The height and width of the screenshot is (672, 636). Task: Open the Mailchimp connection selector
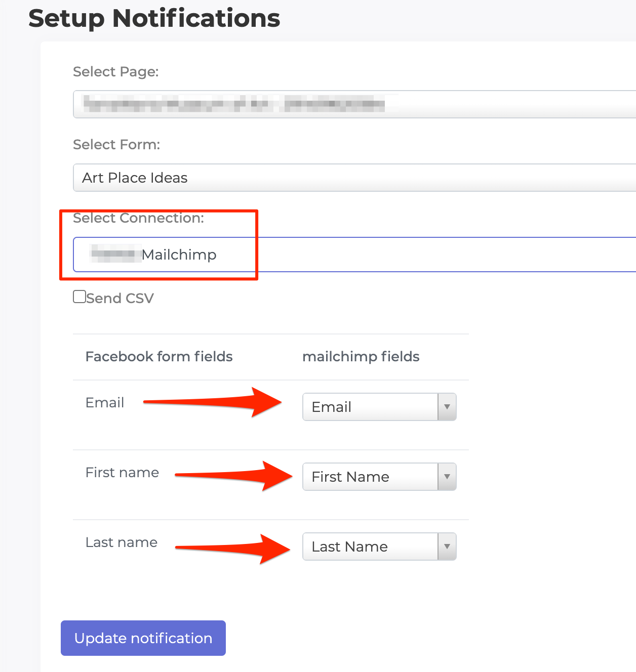tap(304, 255)
